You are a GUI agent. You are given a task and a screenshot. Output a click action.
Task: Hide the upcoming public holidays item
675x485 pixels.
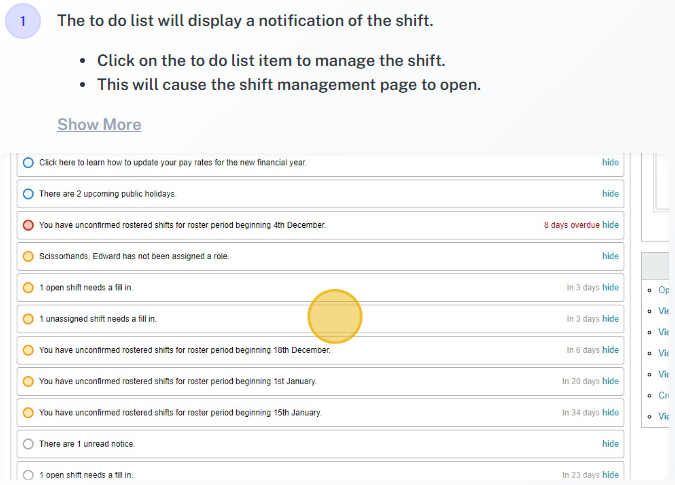coord(610,194)
